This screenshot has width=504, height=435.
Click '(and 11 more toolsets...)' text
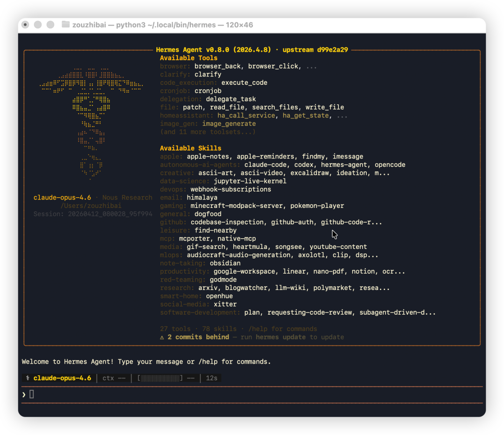pos(208,132)
